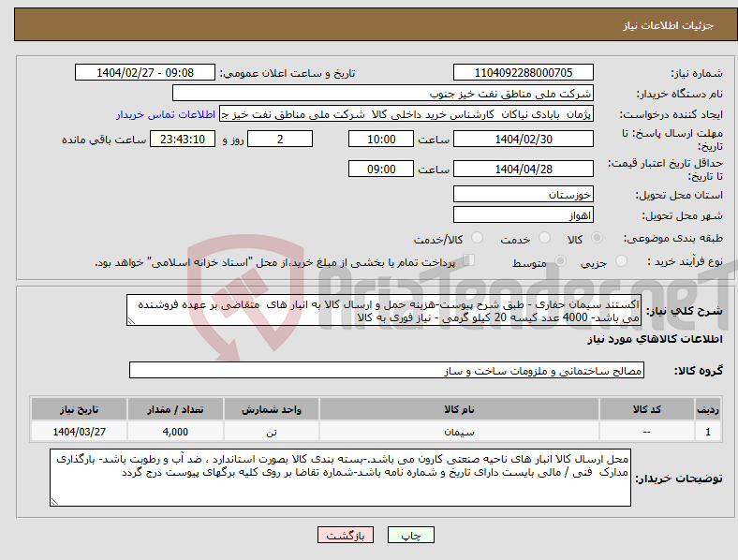The image size is (738, 560).
Task: Click the ساعت باقی مانده label
Action: pos(104,140)
